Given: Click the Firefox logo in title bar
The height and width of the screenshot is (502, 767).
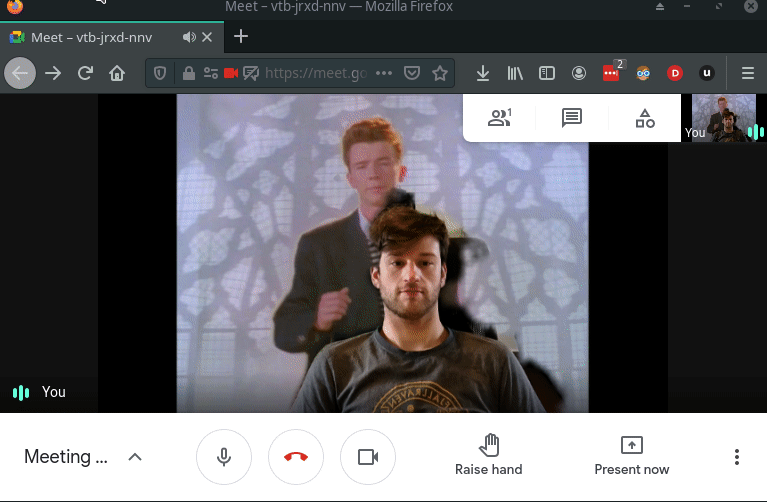Looking at the screenshot, I should pos(15,6).
